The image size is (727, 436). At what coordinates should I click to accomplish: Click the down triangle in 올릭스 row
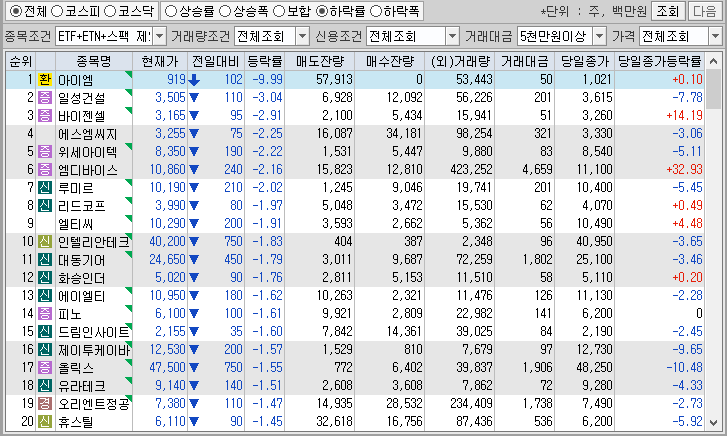(x=194, y=368)
